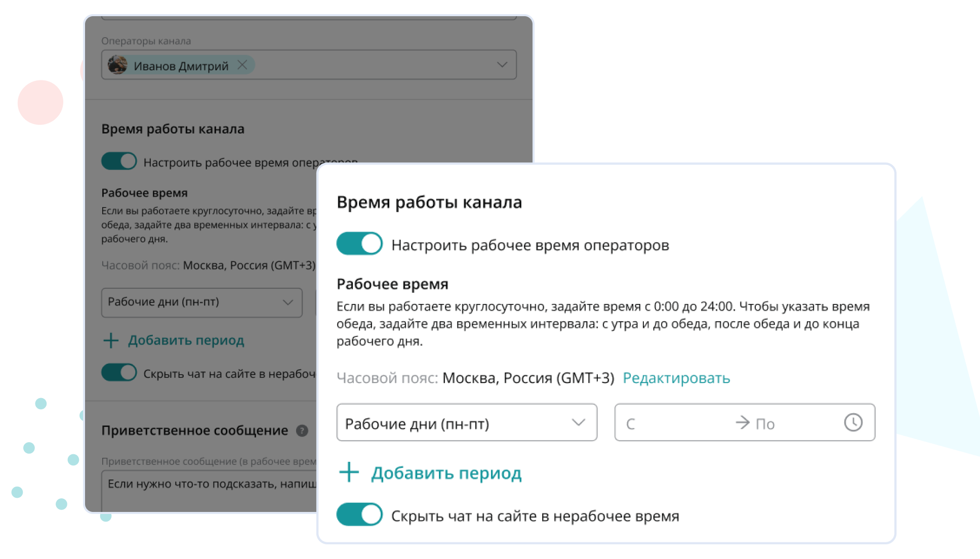Click the arrow icon between С and По
The height and width of the screenshot is (559, 980).
[x=741, y=421]
